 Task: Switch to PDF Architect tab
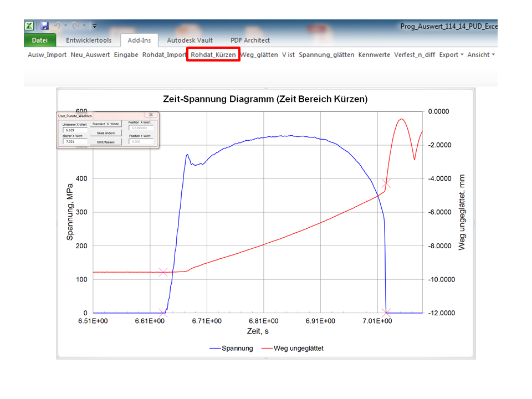coord(250,40)
